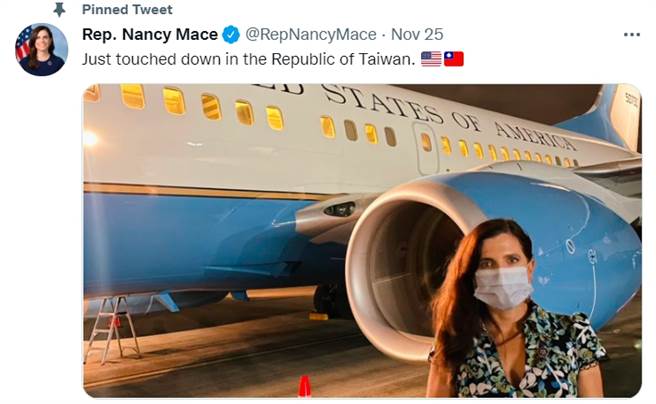Viewport: 656px width, 404px height.
Task: Click the Nov 25 tweet timestamp
Action: pyautogui.click(x=417, y=34)
